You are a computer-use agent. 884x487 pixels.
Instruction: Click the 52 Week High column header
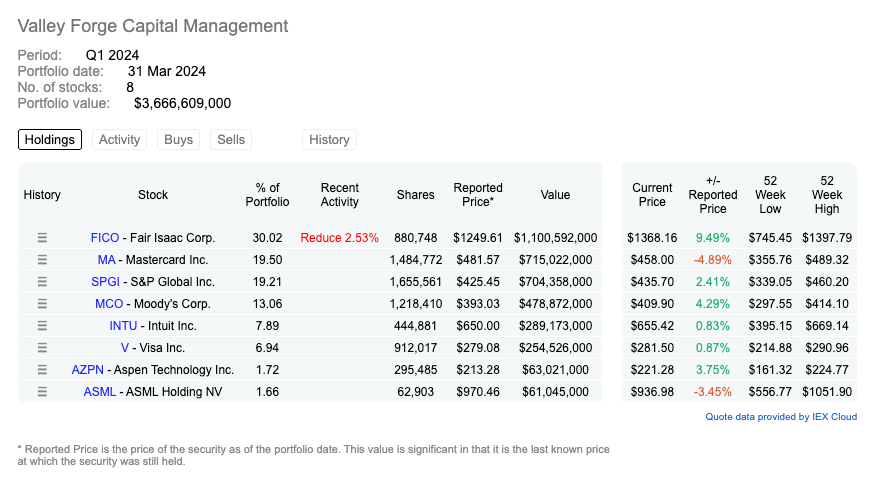tap(826, 195)
